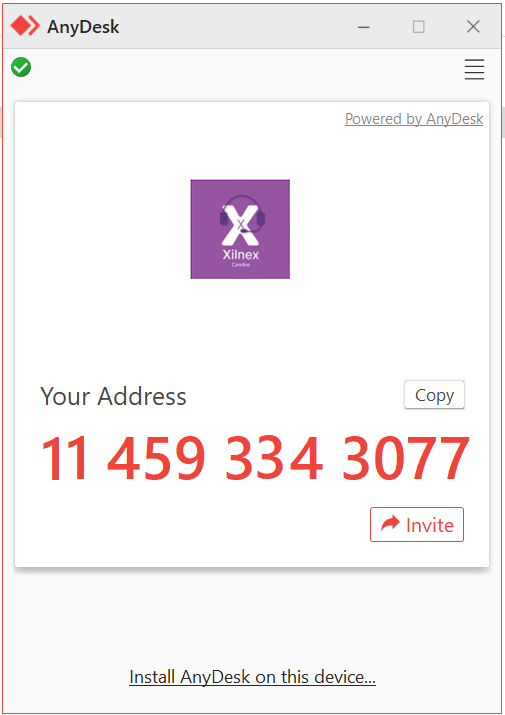Click the red AnyDesk diamond logo
This screenshot has width=505, height=715.
(x=25, y=26)
